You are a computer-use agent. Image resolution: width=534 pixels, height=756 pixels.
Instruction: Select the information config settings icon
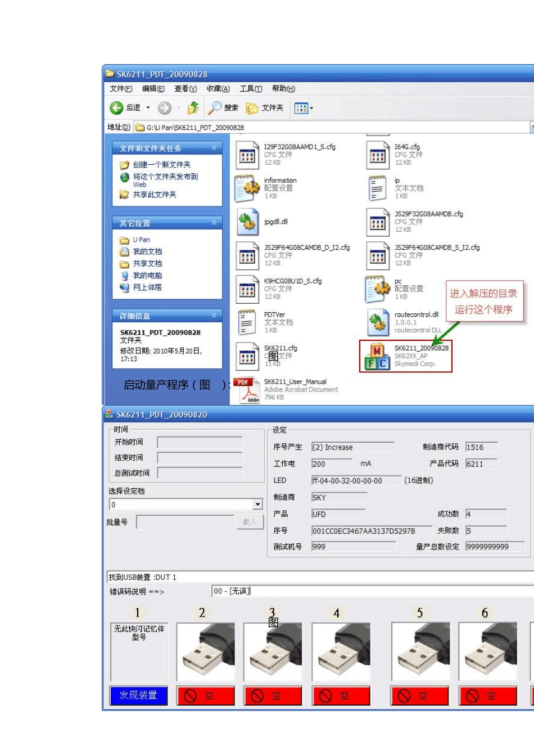tap(247, 188)
